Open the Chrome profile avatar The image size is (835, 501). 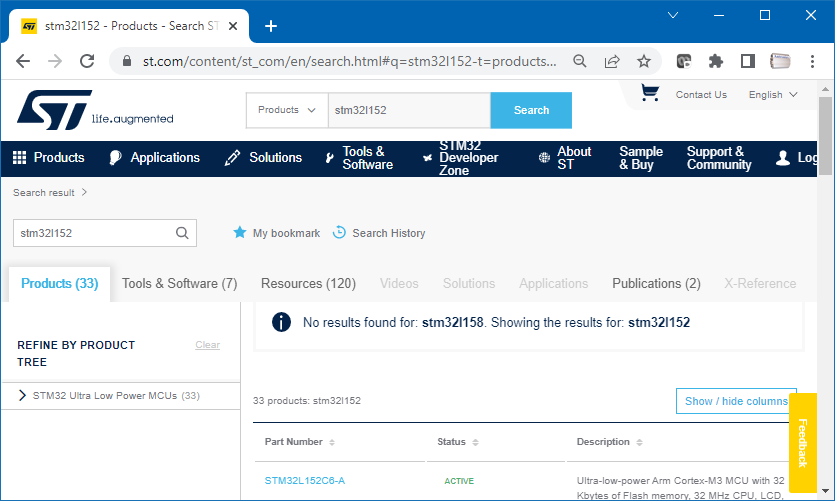coord(780,61)
